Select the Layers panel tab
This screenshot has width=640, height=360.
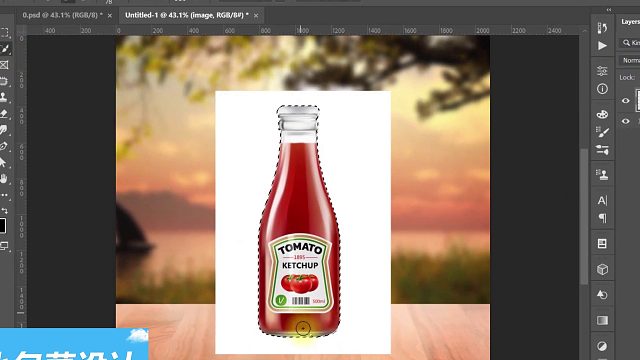point(630,22)
